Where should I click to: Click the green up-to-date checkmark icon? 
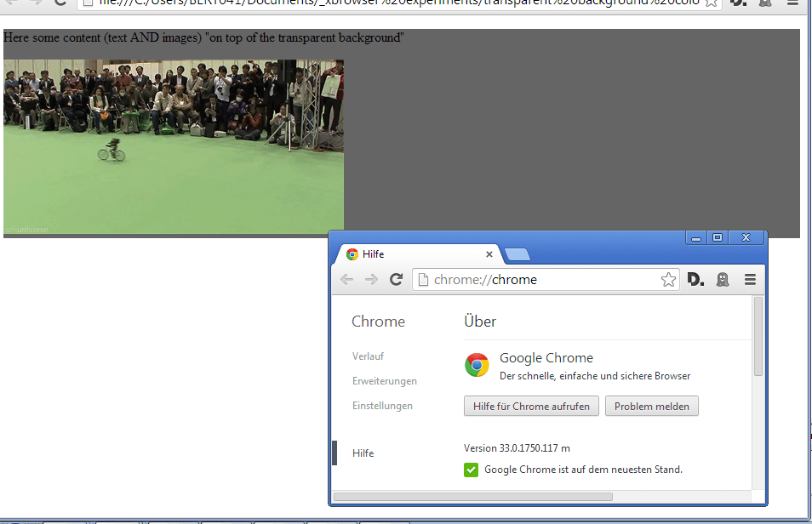point(471,470)
